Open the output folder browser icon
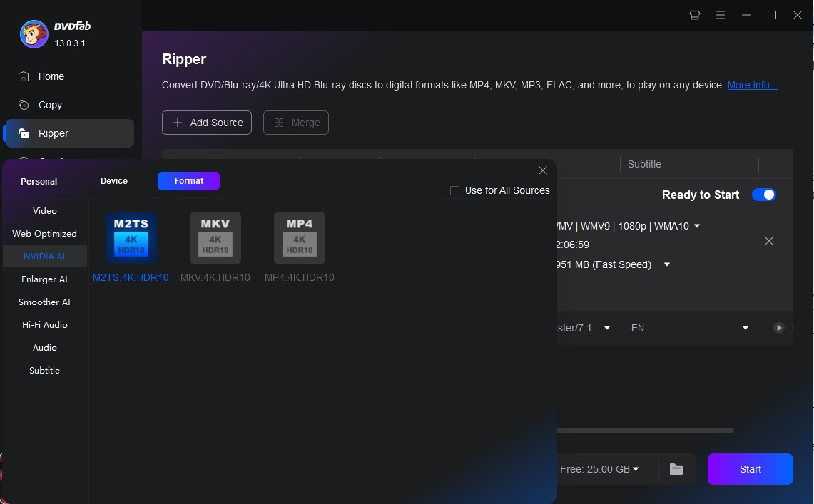Viewport: 814px width, 504px height. [x=675, y=469]
